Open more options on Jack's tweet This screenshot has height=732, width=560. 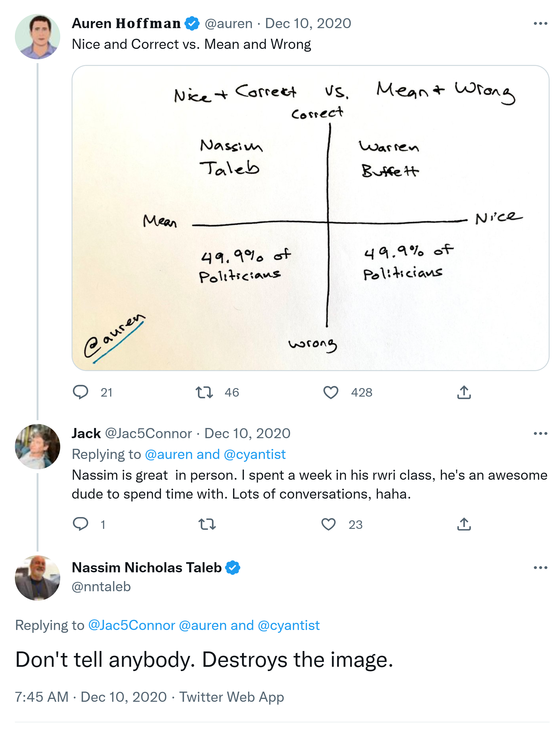coord(540,433)
